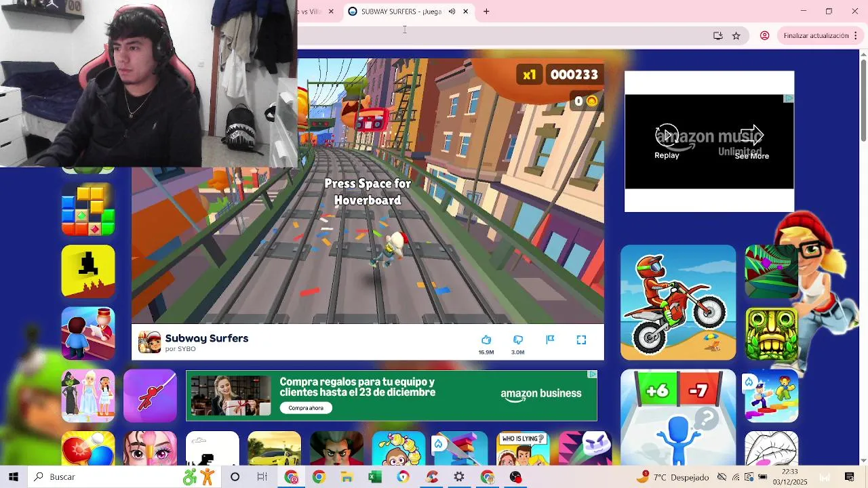The image size is (868, 488).
Task: Click the 000233 score counter in game
Action: coord(574,75)
